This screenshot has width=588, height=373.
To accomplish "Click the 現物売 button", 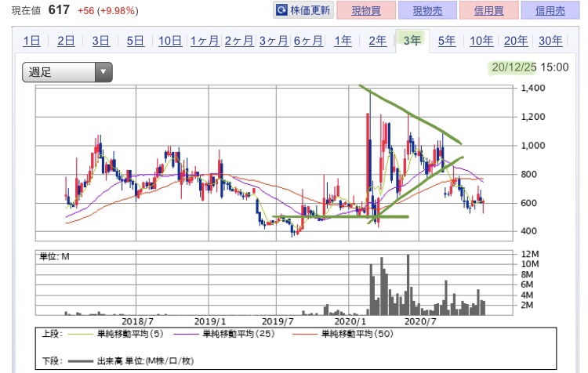I will coord(427,10).
